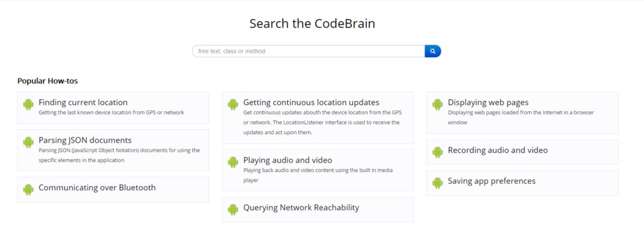Open Playing audio and video how-to
Viewport: 644px width, 234px height.
click(x=288, y=160)
